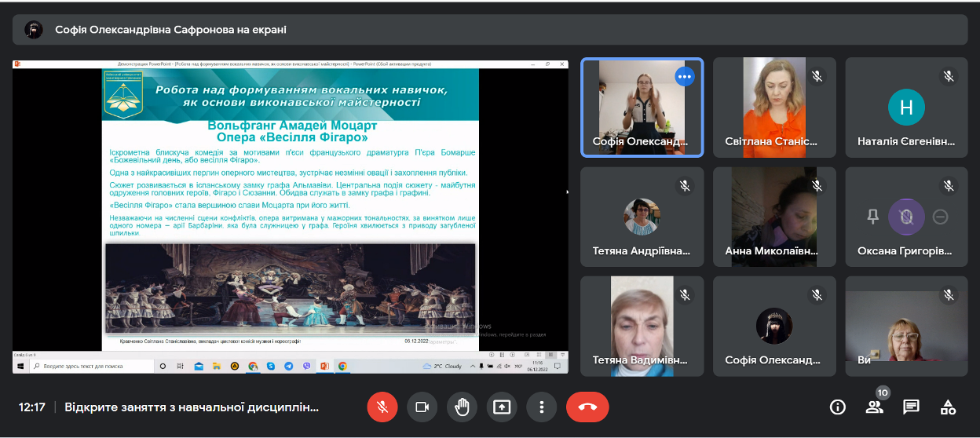Click the clock 12:17 in the bottom bar
This screenshot has width=980, height=438.
point(32,407)
